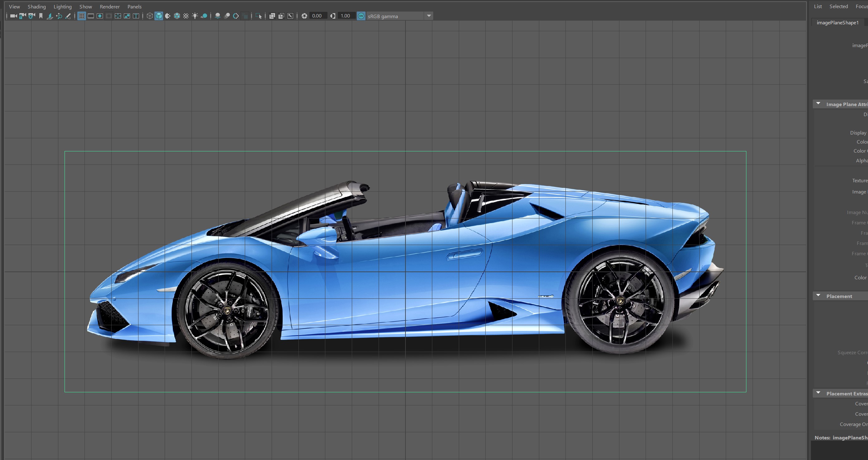Create a camera bookmark
This screenshot has width=868, height=460.
41,16
